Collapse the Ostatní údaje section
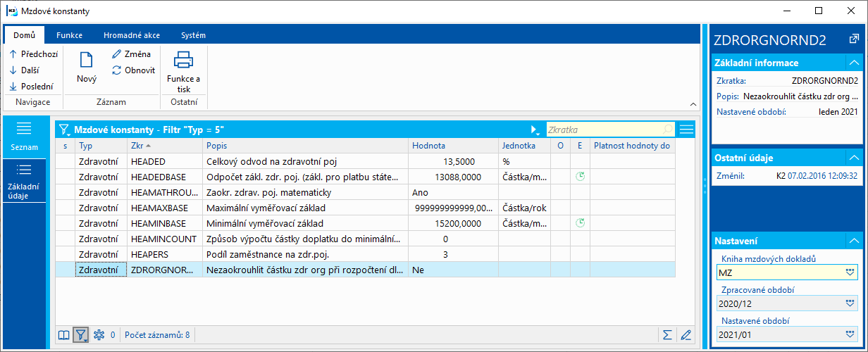 [852, 158]
